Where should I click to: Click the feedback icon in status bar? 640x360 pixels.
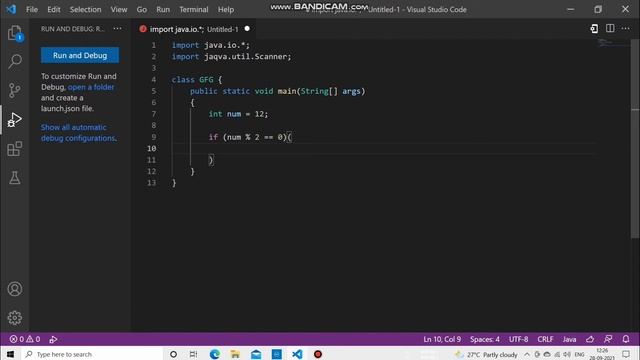pos(608,339)
